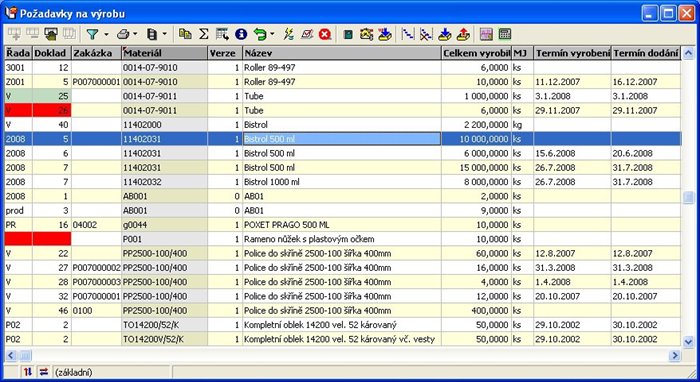Click the green return arrow icon

tap(260, 34)
